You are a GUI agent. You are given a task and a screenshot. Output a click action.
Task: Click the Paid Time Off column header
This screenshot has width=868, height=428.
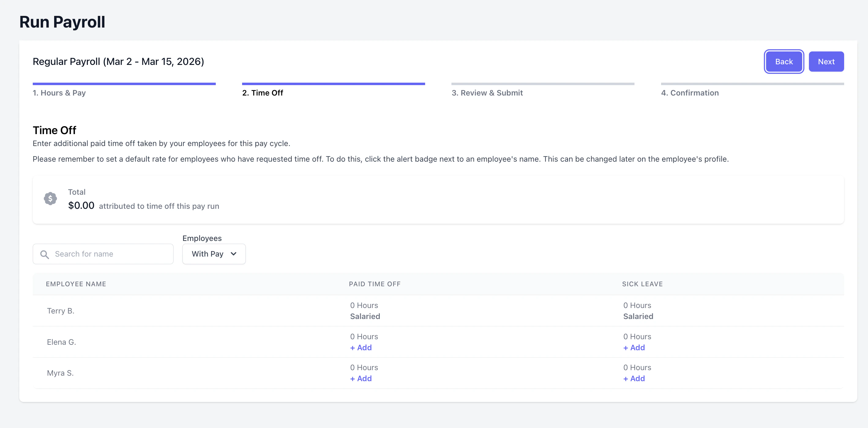click(x=374, y=284)
